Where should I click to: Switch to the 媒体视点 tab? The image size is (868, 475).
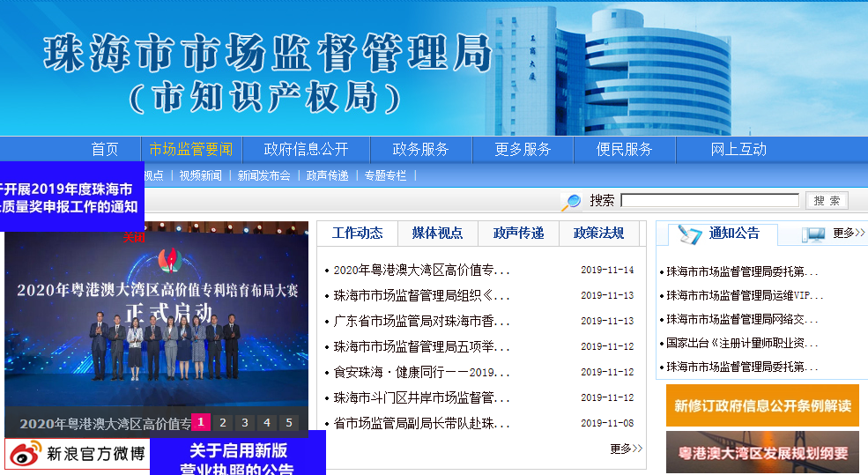point(437,233)
